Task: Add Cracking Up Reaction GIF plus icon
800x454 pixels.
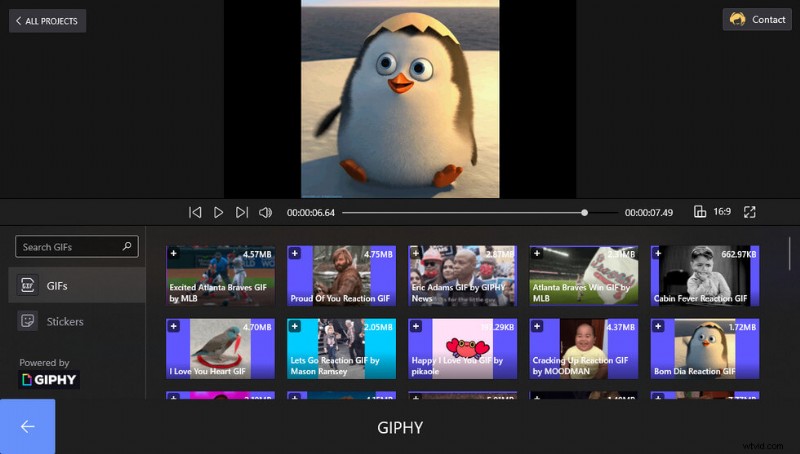Action: (537, 326)
